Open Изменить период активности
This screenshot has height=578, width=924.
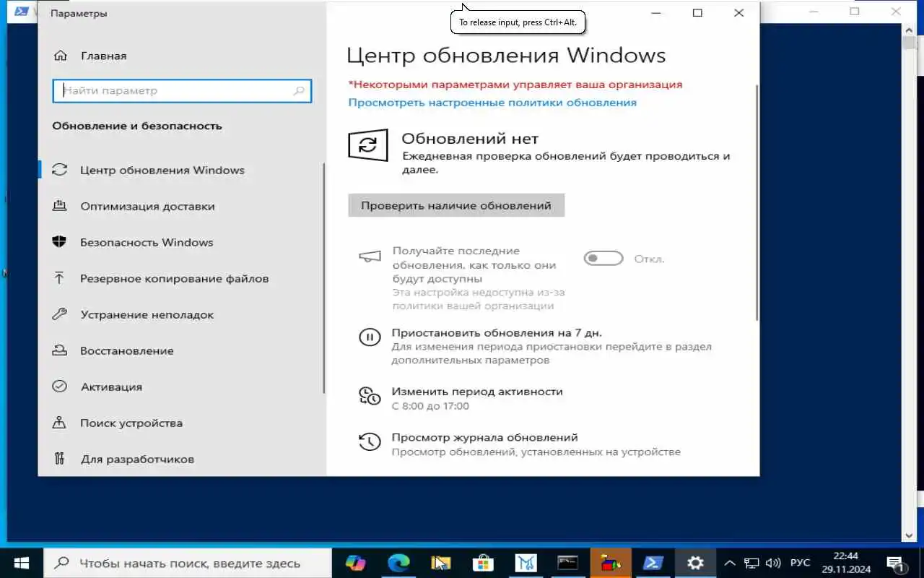477,392
